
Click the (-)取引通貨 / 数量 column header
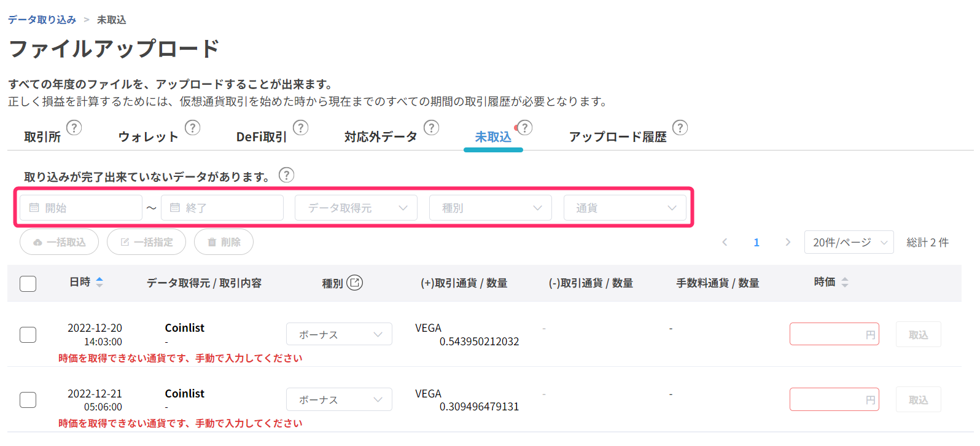pyautogui.click(x=591, y=283)
